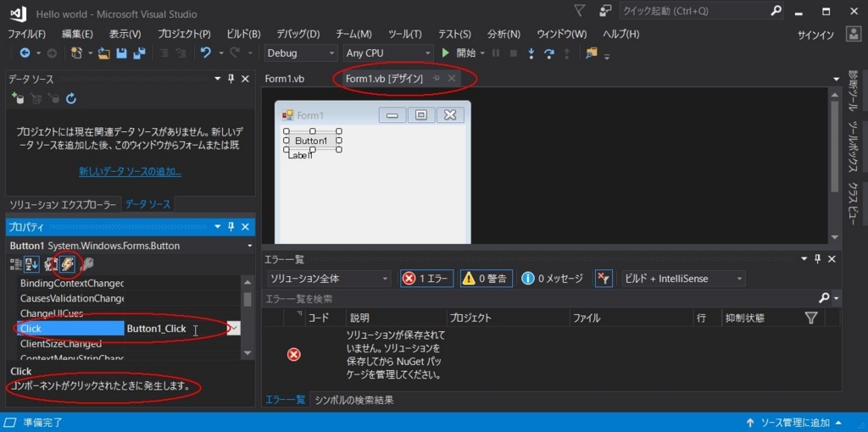Open the ビルド(B) menu

click(x=243, y=34)
